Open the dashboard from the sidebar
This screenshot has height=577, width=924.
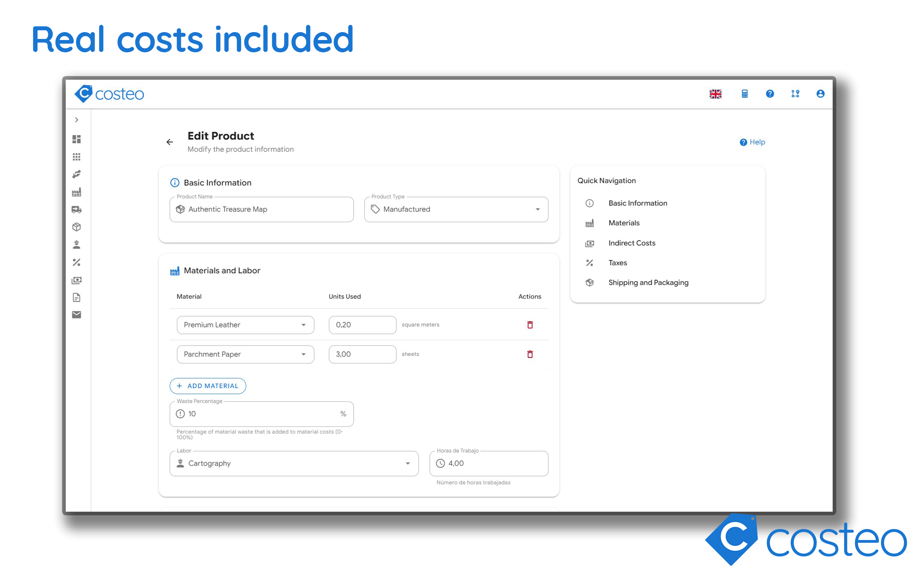pyautogui.click(x=77, y=139)
